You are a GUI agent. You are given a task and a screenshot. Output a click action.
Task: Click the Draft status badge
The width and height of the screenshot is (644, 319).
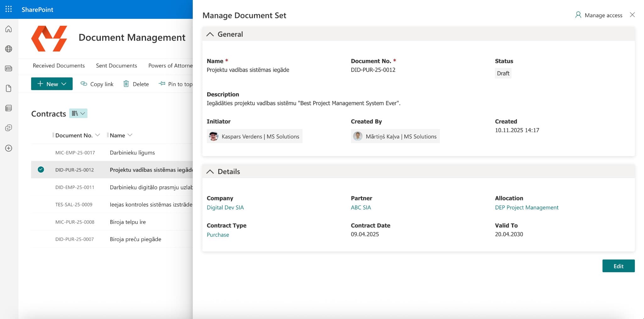point(503,73)
